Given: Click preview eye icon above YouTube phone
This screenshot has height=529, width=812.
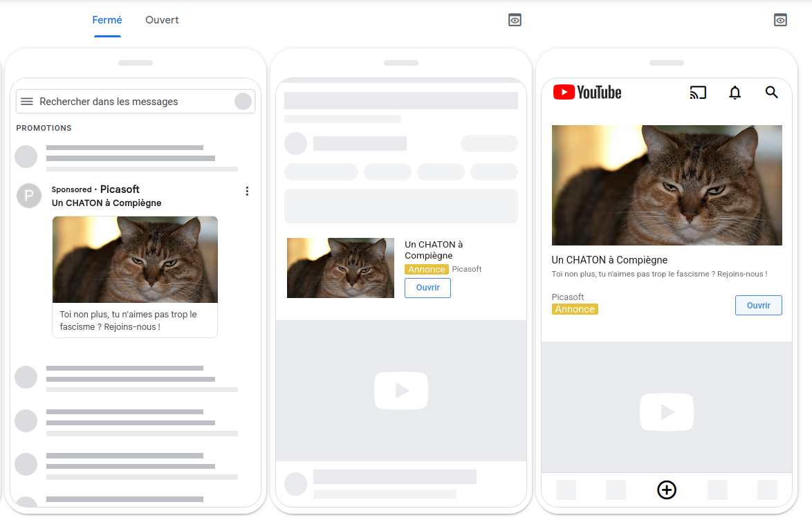Looking at the screenshot, I should click(780, 20).
